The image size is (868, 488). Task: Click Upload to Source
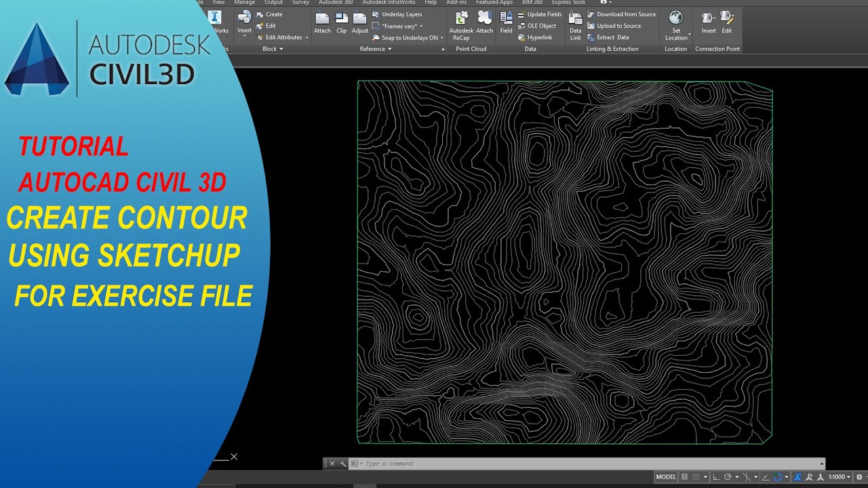[614, 26]
